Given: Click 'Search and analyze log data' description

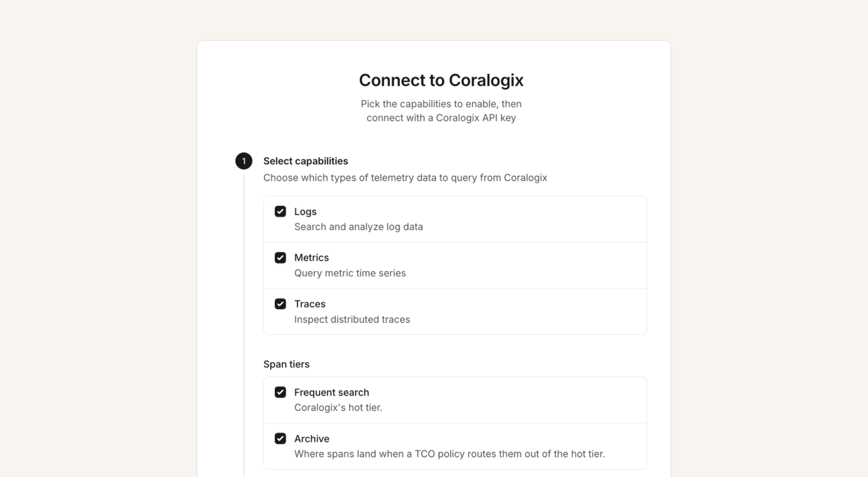Looking at the screenshot, I should pyautogui.click(x=358, y=227).
